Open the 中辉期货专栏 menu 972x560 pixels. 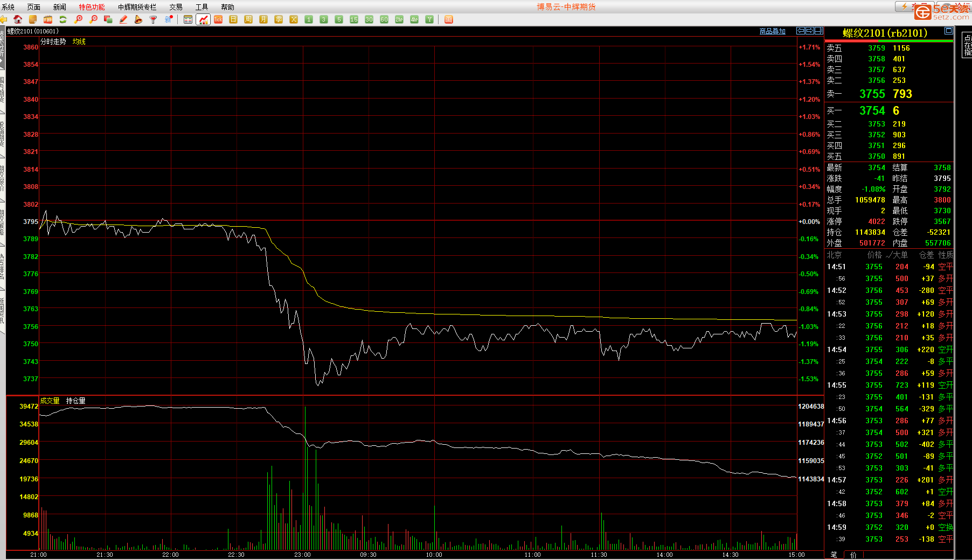[137, 7]
